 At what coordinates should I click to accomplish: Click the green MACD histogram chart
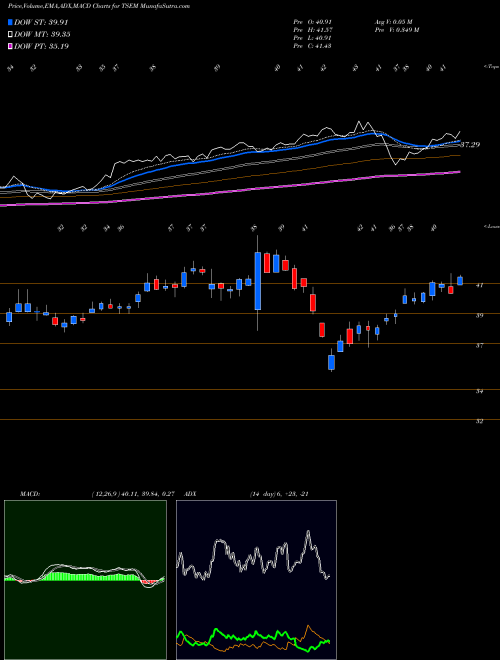(85, 580)
